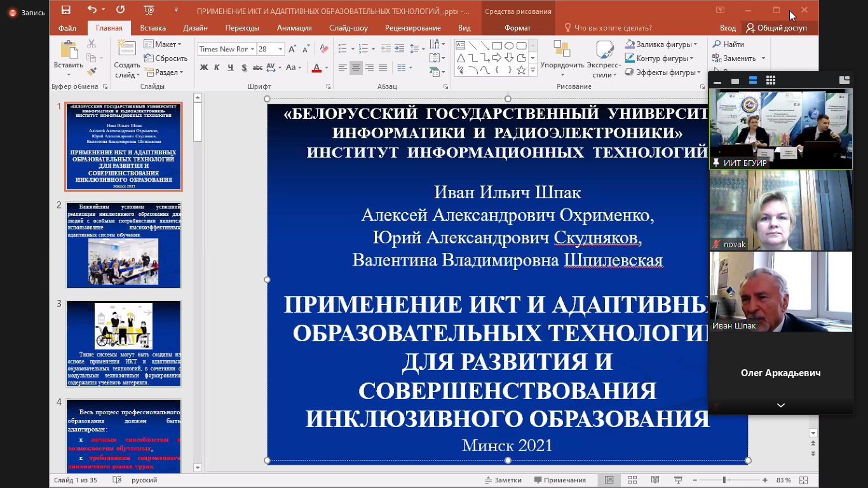Select the oval shape in gallery
868x488 pixels.
509,45
